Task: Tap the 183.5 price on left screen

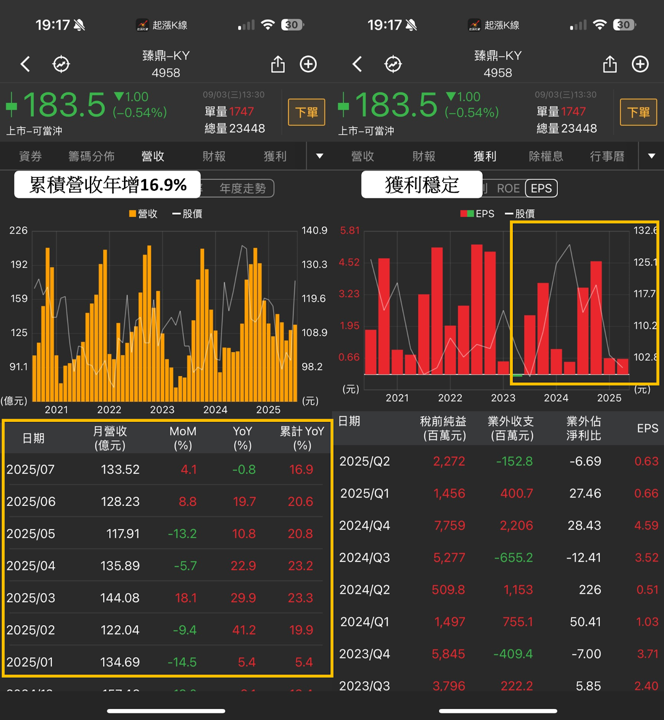Action: 65,105
